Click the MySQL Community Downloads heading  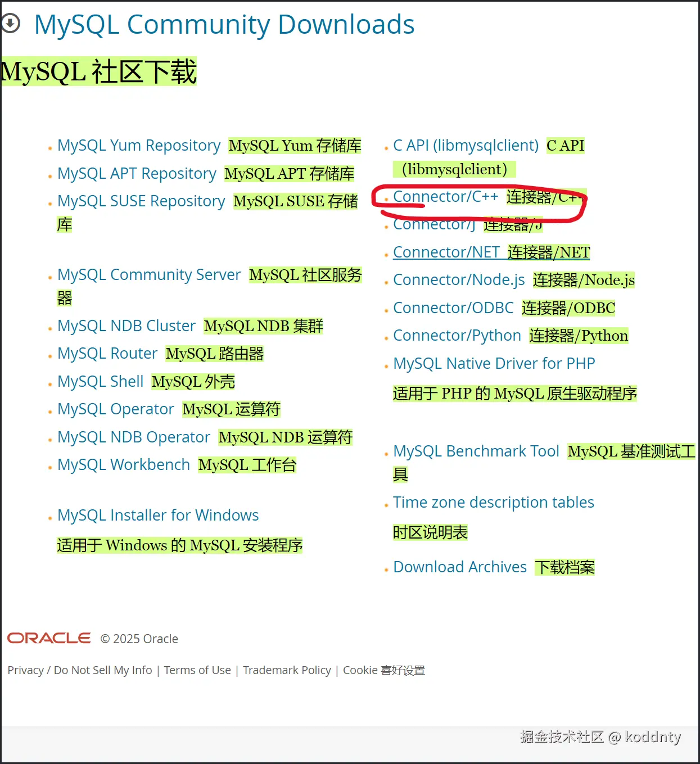224,25
